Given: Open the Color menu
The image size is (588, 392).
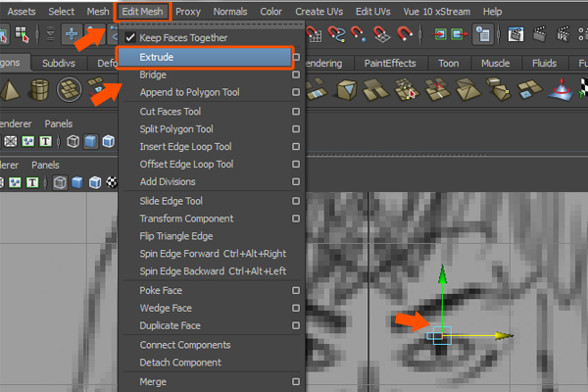Looking at the screenshot, I should [270, 12].
